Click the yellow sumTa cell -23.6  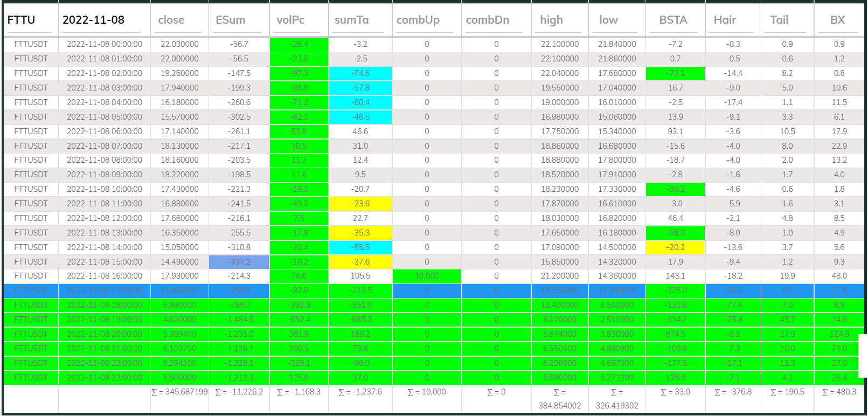pyautogui.click(x=360, y=204)
